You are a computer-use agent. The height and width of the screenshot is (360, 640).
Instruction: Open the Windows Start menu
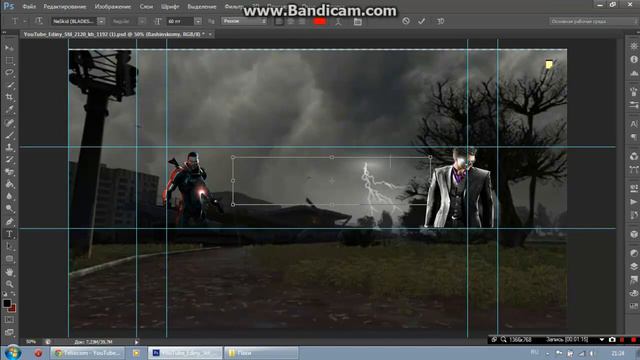[x=13, y=352]
